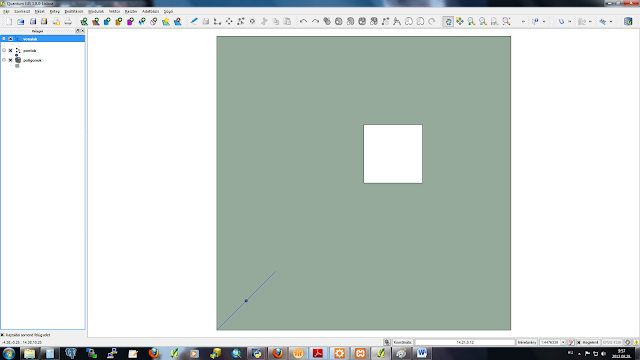
Task: Select the vonalak layer name
Action: (x=30, y=39)
